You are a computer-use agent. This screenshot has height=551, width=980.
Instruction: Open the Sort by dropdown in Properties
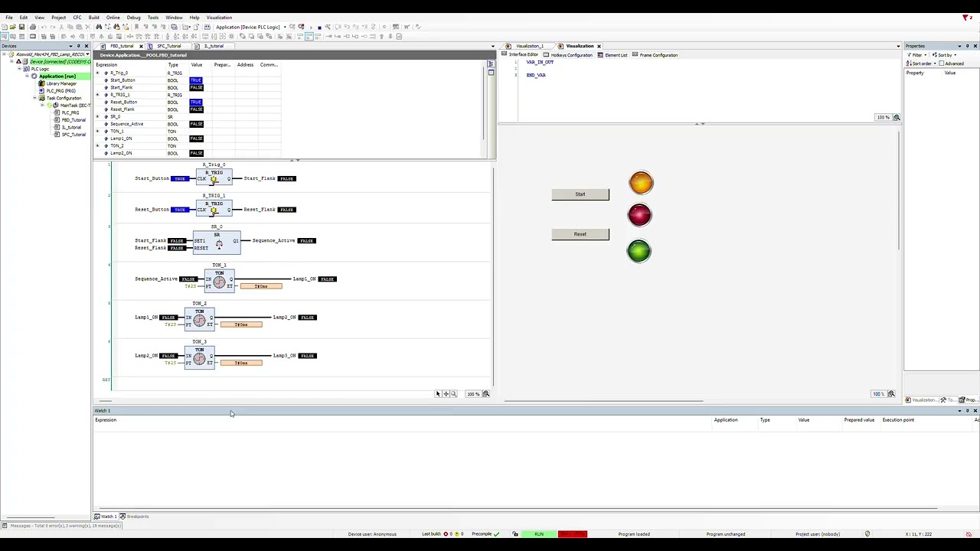point(944,55)
